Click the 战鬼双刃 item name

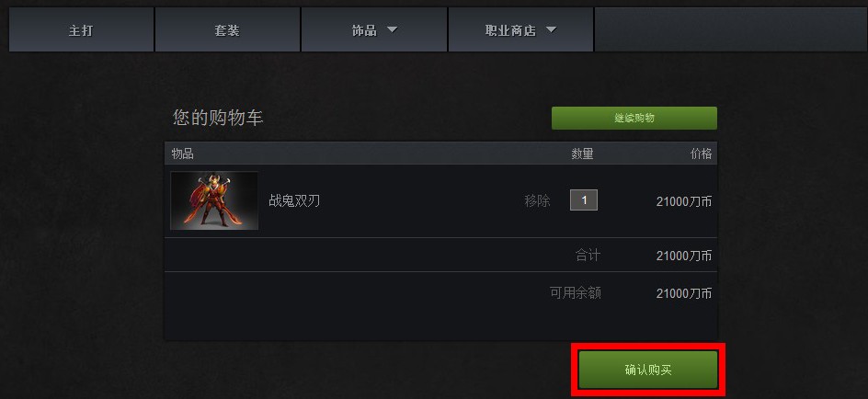294,201
